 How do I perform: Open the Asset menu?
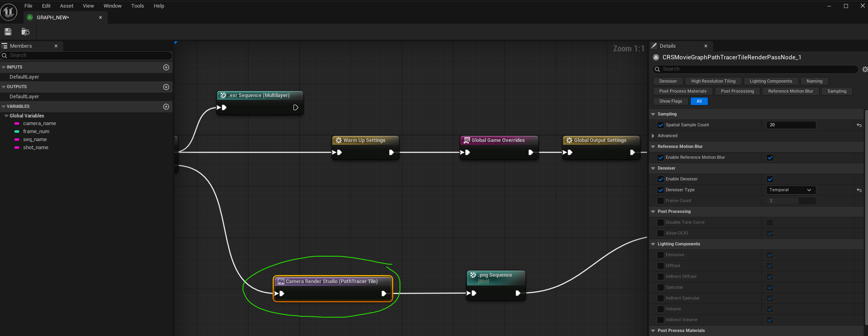coord(67,6)
